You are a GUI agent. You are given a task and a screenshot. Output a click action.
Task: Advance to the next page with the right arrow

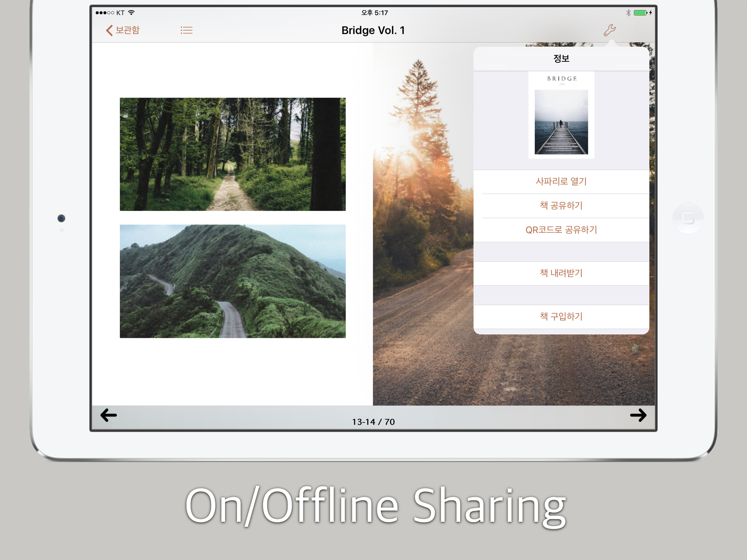click(638, 415)
